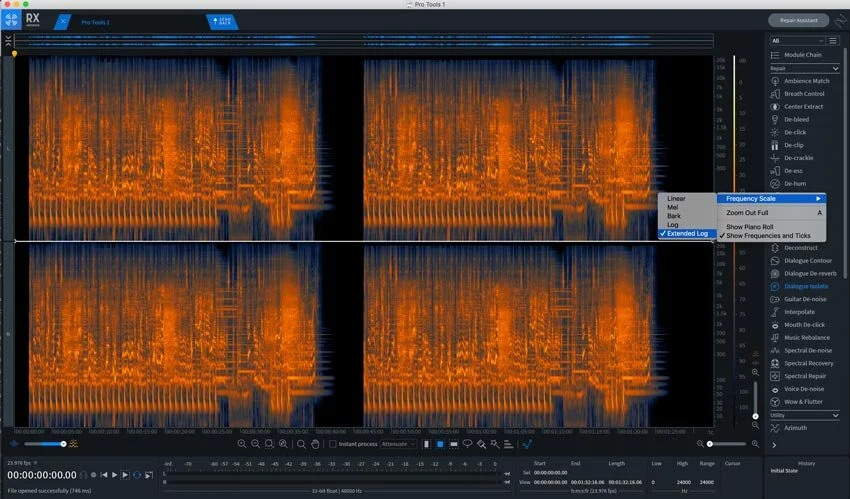Adjust the horizontal time zoom slider

pyautogui.click(x=727, y=444)
